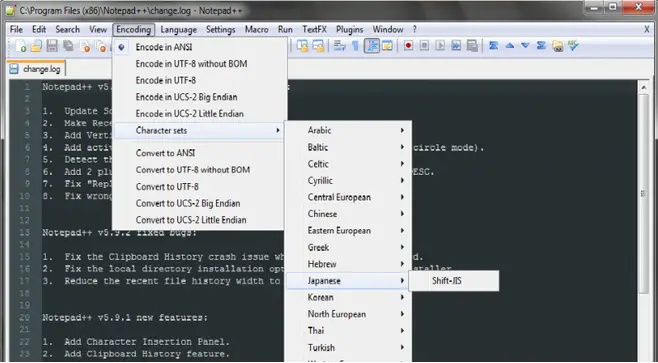The image size is (658, 363).
Task: Expand the North European submenu
Action: 348,314
